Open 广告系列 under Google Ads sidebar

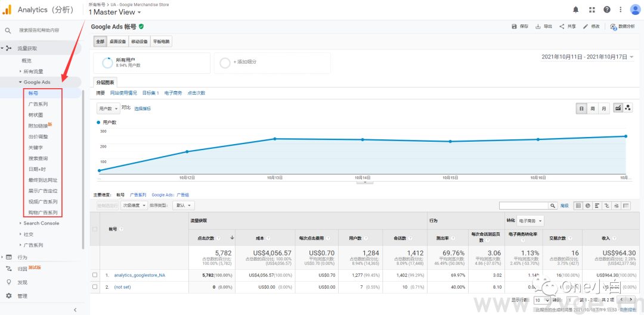coord(38,104)
